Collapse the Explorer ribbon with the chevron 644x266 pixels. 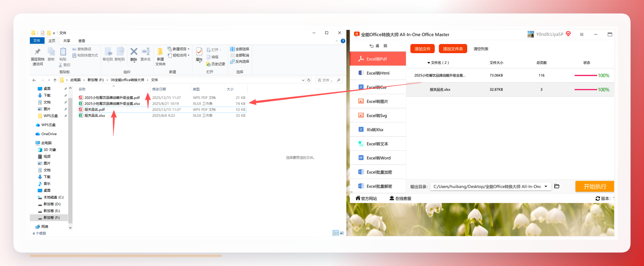pos(337,41)
